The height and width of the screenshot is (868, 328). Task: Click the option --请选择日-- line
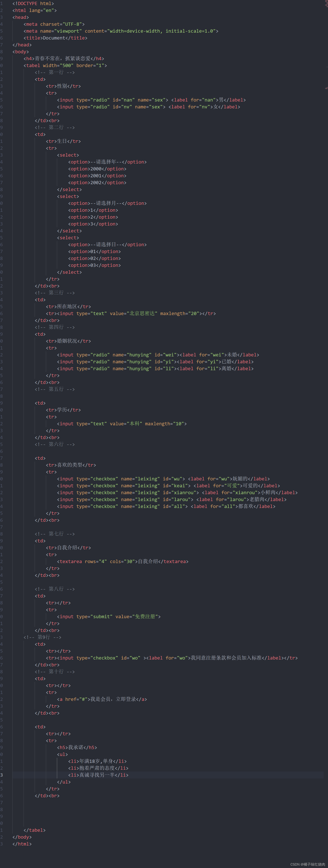pyautogui.click(x=107, y=245)
